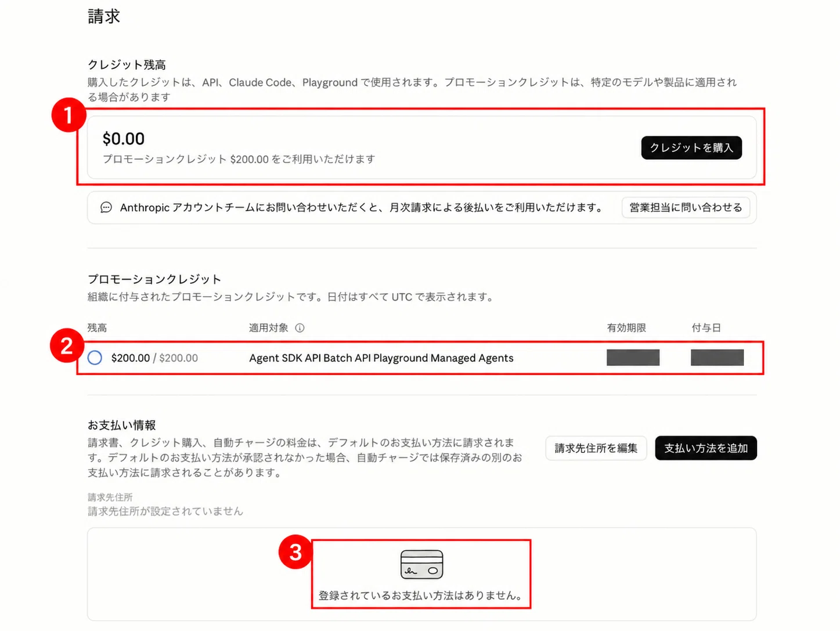Click 登録されているお支払い方法はありません。 message
Image resolution: width=840 pixels, height=631 pixels.
pyautogui.click(x=421, y=596)
